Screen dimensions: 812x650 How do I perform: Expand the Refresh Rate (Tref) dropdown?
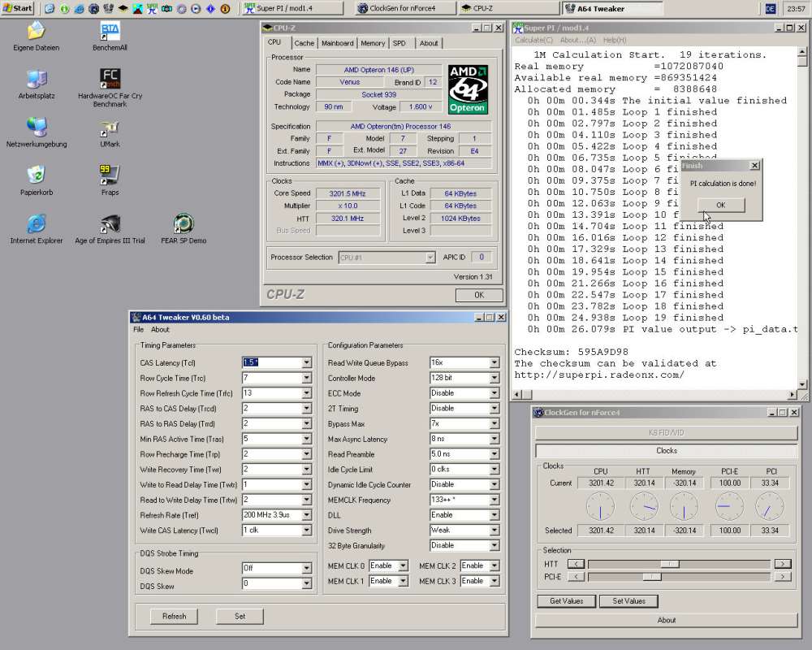307,515
